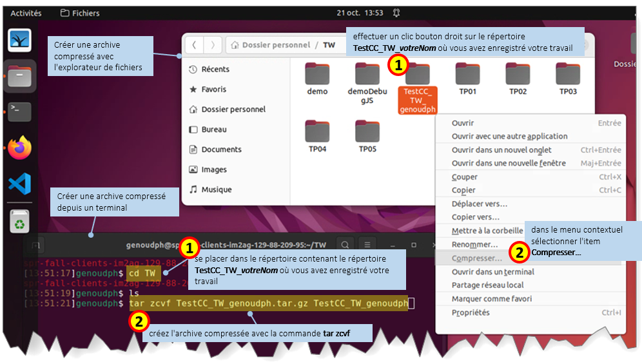The image size is (642, 364).
Task: Select the TP01 folder
Action: (x=467, y=80)
